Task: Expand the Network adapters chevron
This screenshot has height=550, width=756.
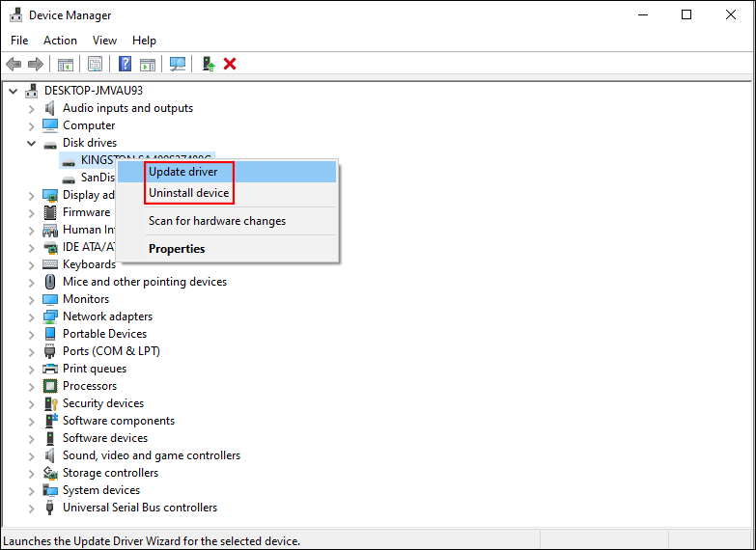Action: (32, 317)
